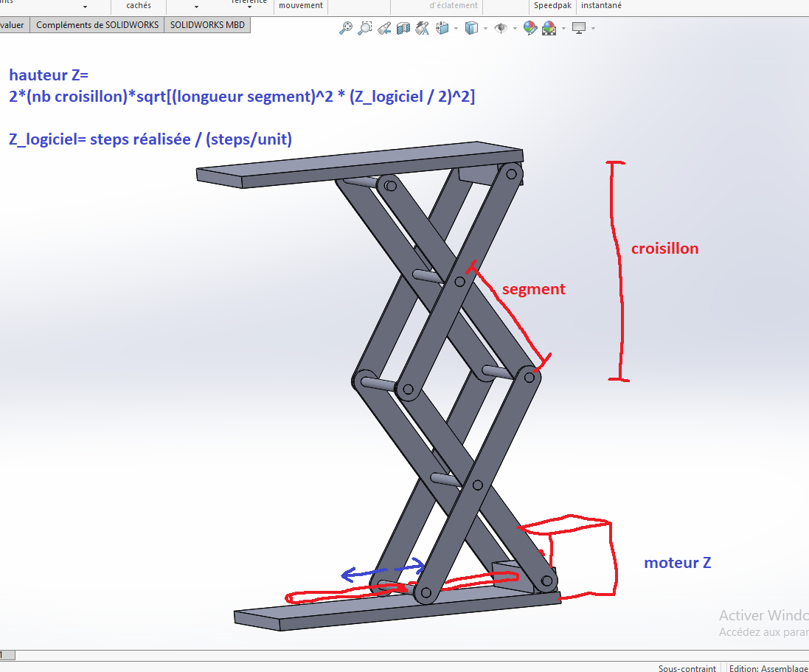Click the d'éclatement ribbon button
The image size is (809, 672).
tap(454, 6)
